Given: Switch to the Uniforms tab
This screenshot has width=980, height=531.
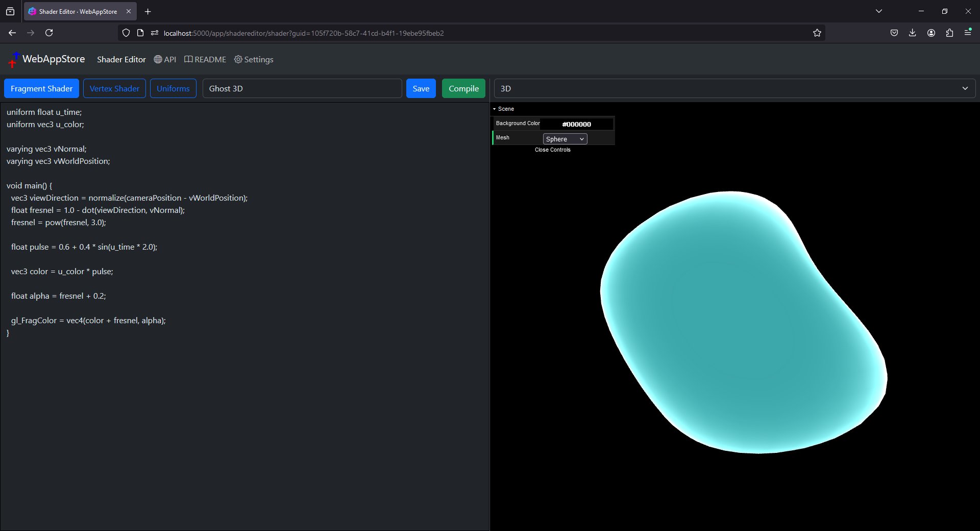Looking at the screenshot, I should (x=173, y=88).
